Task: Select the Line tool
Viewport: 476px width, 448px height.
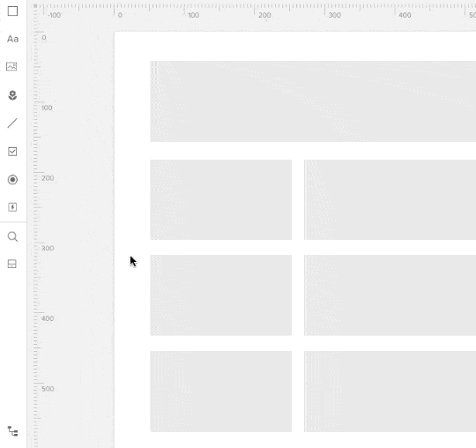Action: (x=12, y=123)
